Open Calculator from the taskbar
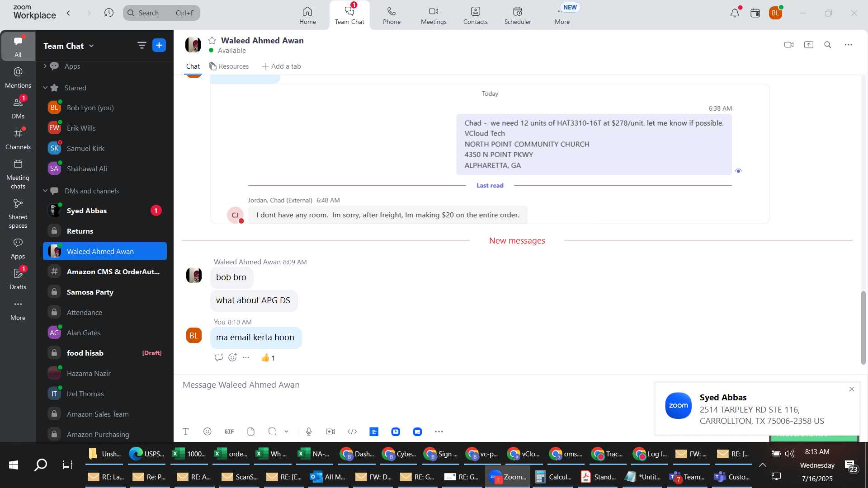The height and width of the screenshot is (488, 868). pyautogui.click(x=553, y=477)
